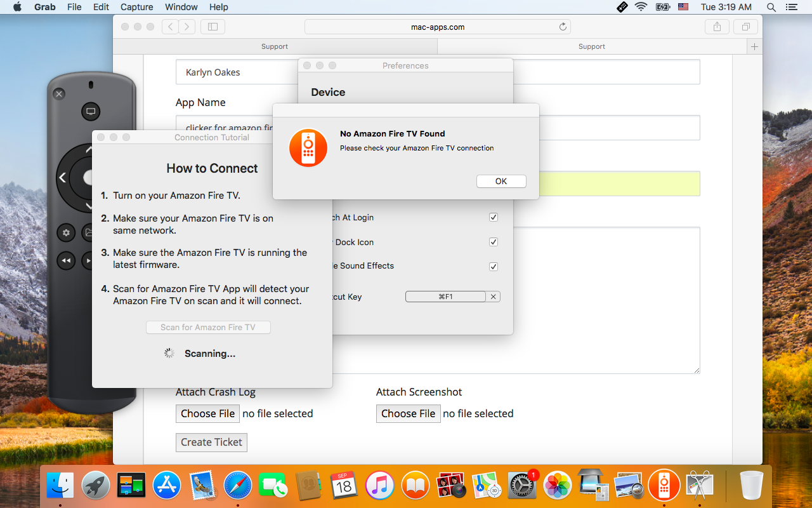Click the Wi-Fi status icon in the menu bar
Viewport: 812px width, 508px height.
(x=641, y=7)
